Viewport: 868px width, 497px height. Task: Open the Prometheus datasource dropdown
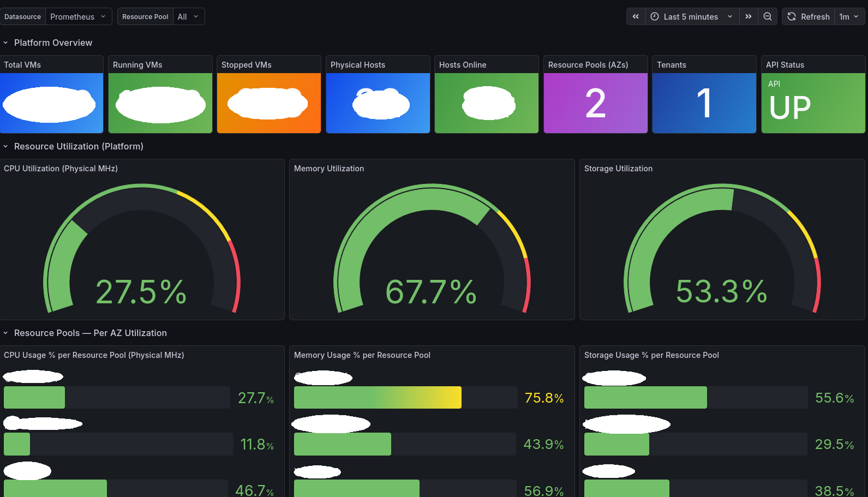click(x=78, y=16)
